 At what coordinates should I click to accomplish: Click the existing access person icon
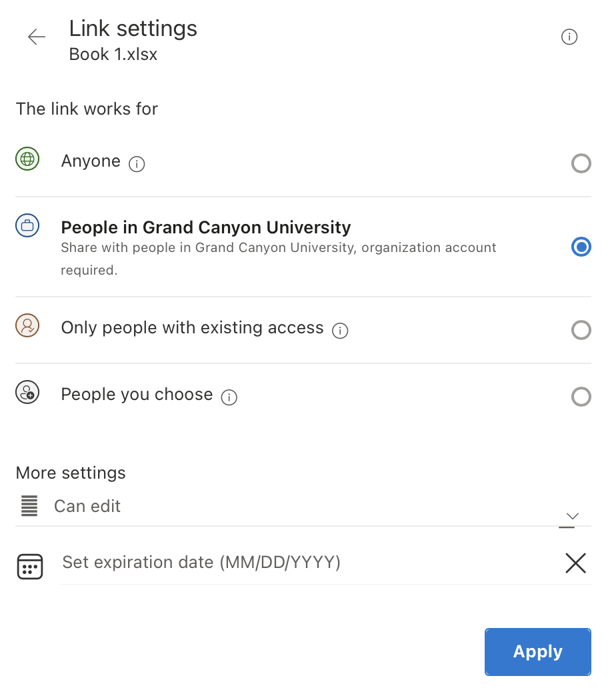[28, 325]
